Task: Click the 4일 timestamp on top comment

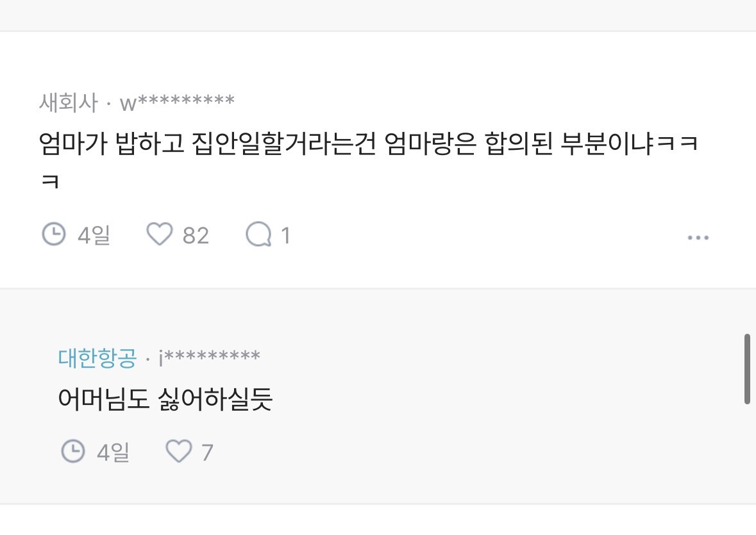Action: (x=94, y=236)
